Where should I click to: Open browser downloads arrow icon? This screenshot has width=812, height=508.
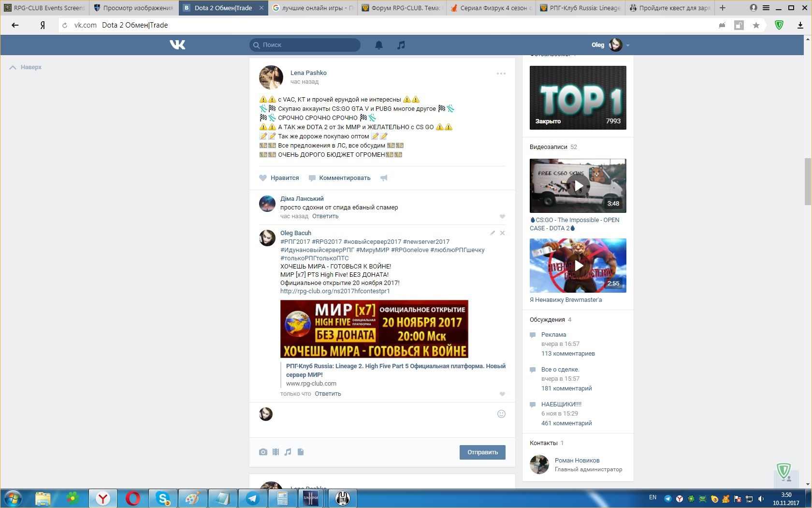pyautogui.click(x=800, y=25)
